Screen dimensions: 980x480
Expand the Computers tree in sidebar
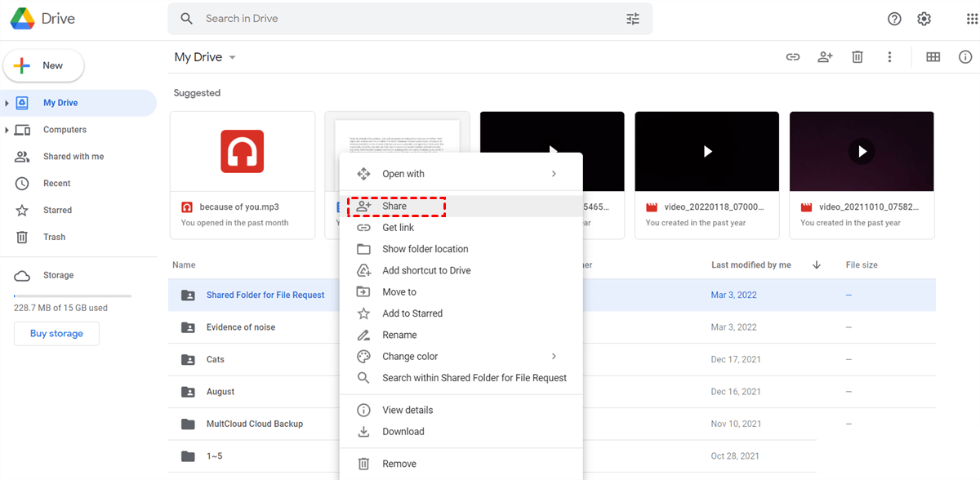(7, 130)
